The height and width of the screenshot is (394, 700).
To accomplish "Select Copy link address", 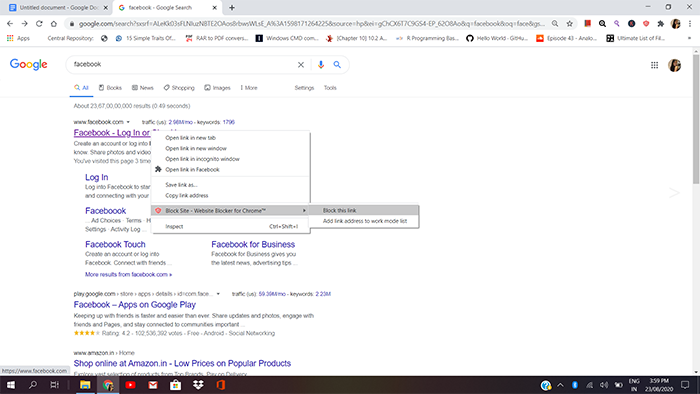I will pyautogui.click(x=231, y=195).
